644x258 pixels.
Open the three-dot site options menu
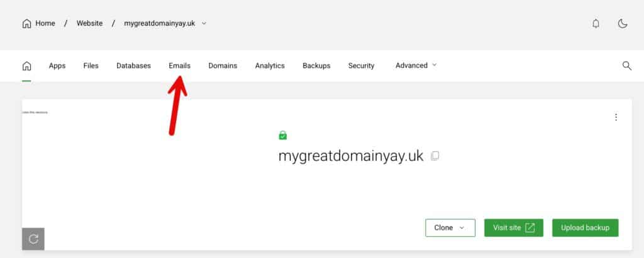pyautogui.click(x=616, y=117)
